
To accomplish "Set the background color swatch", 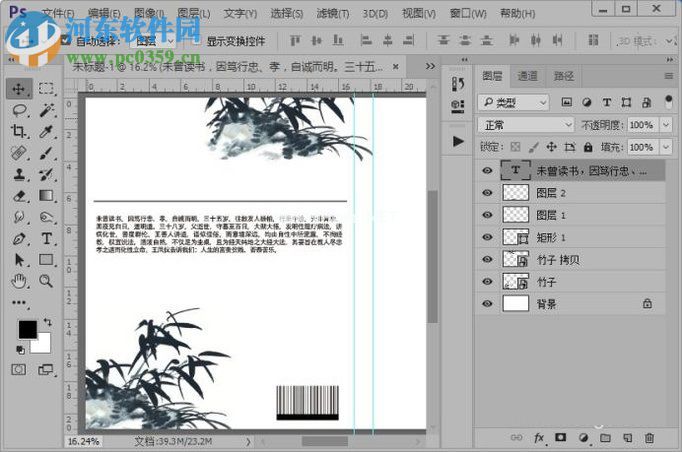I will tap(43, 345).
